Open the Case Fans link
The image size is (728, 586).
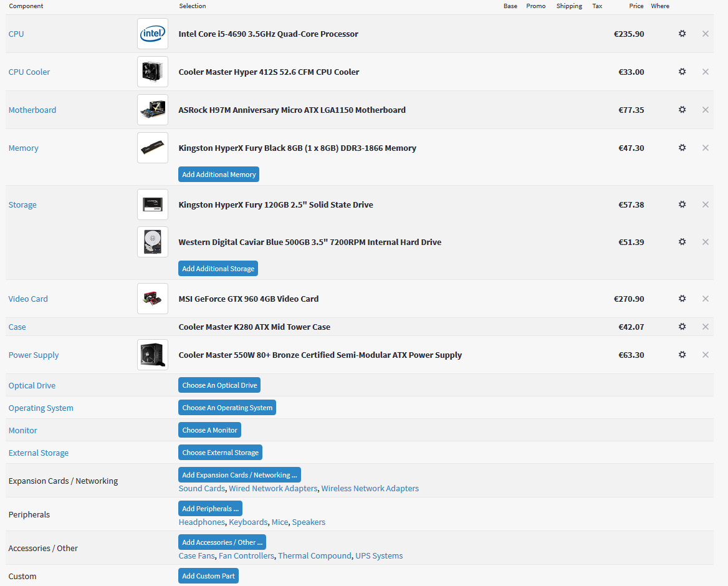(197, 556)
